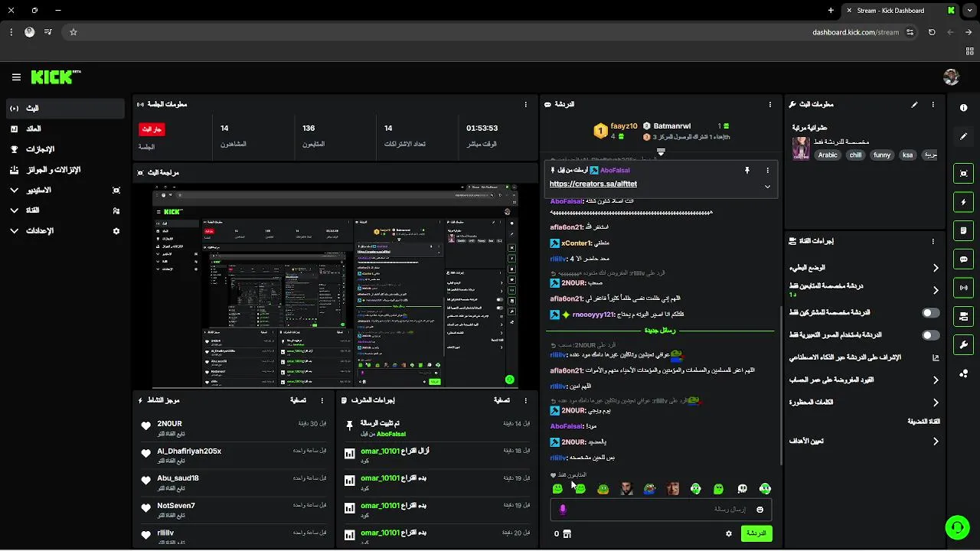Screen dimensions: 980x551
Task: Click the Arabic stream tag
Action: (x=828, y=155)
